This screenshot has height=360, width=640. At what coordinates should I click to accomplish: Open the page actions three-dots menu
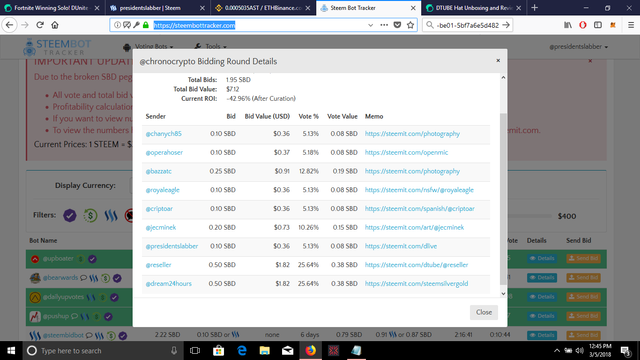(x=384, y=25)
